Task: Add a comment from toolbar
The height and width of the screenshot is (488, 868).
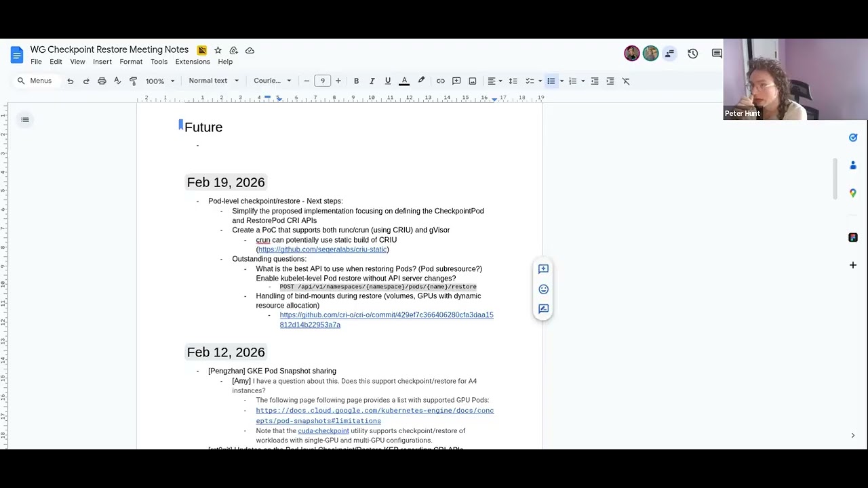Action: pyautogui.click(x=456, y=81)
